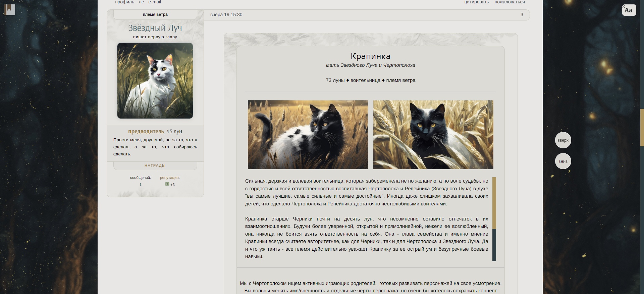Open the Звёздный Луч username link
This screenshot has height=294, width=644.
[155, 28]
